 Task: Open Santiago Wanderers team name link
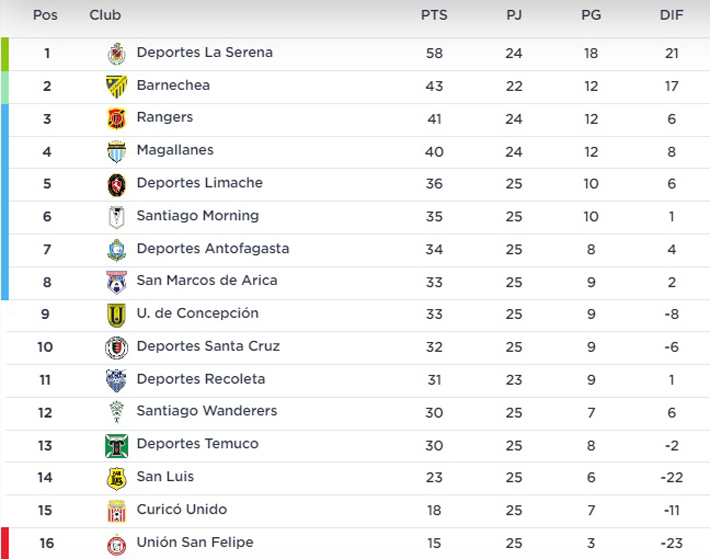tap(207, 412)
